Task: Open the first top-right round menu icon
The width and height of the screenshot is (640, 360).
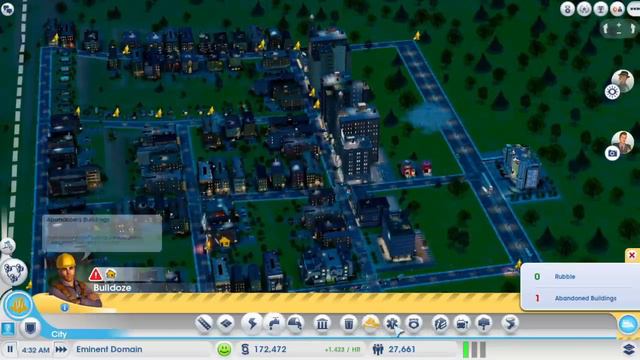Action: [x=567, y=9]
